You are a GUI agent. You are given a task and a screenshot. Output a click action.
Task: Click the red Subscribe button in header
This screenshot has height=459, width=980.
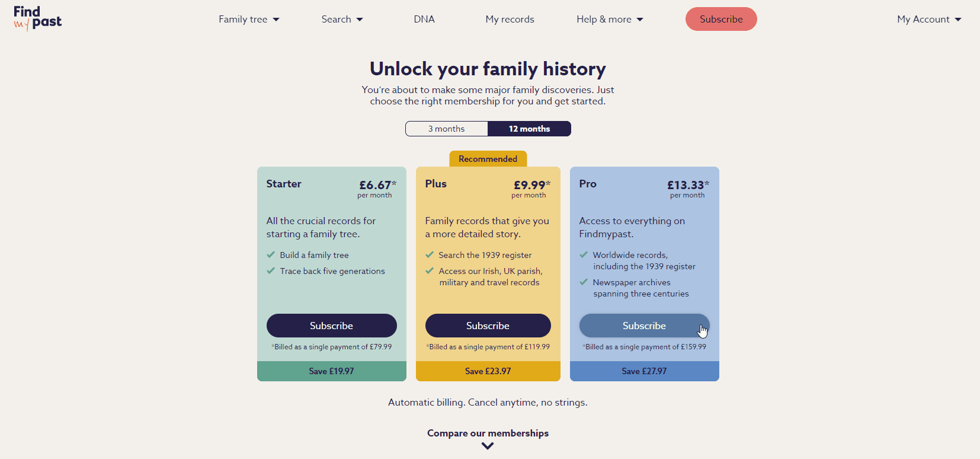[x=721, y=18]
